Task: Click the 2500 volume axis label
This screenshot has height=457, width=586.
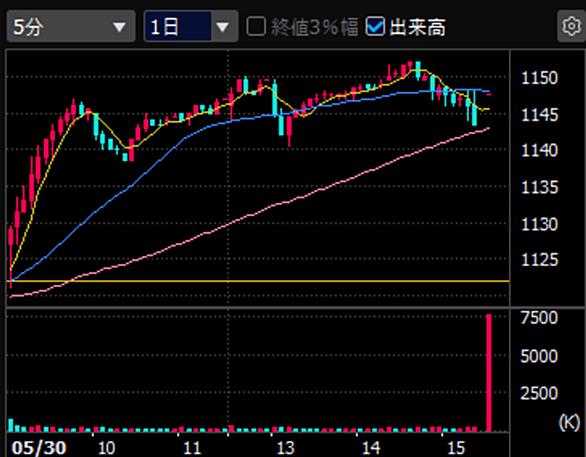Action: [x=539, y=393]
